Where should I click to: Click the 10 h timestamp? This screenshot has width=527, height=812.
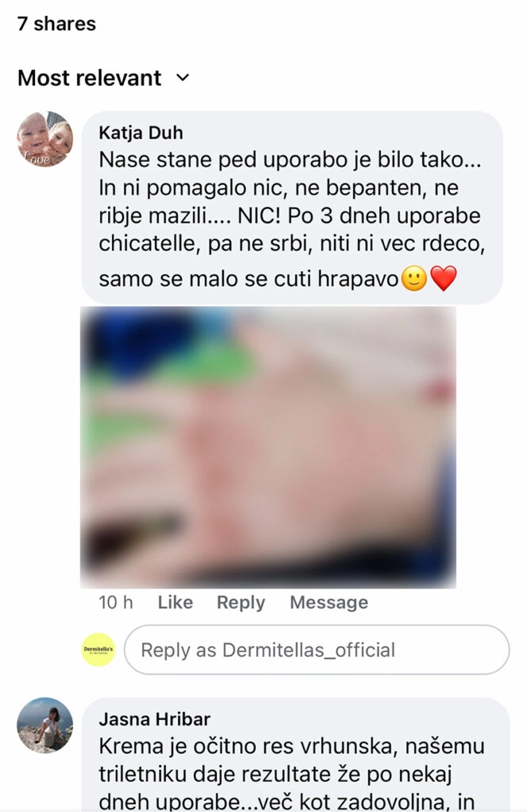(x=116, y=603)
